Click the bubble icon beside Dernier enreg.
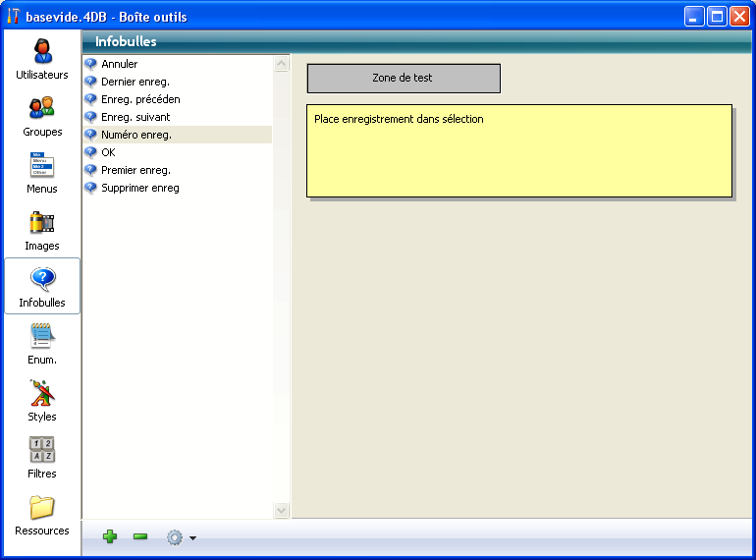The width and height of the screenshot is (756, 560). coord(90,82)
